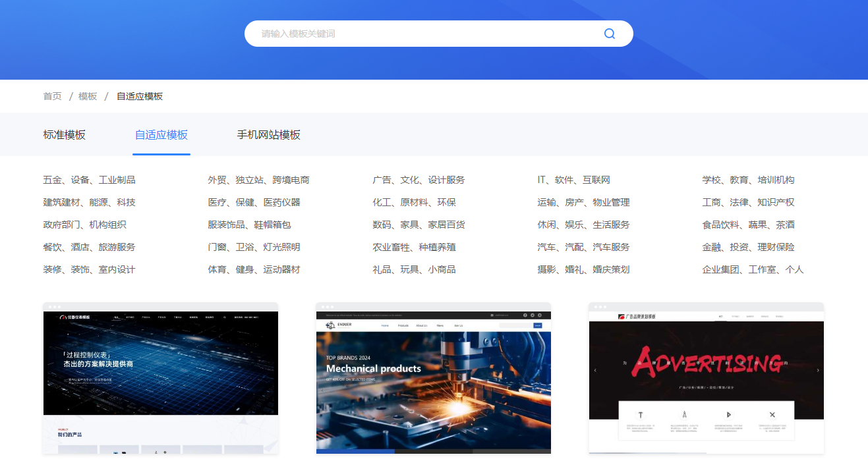Viewport: 868px width, 461px height.
Task: Click the 'X' feature icon in the advertising template
Action: (x=772, y=414)
